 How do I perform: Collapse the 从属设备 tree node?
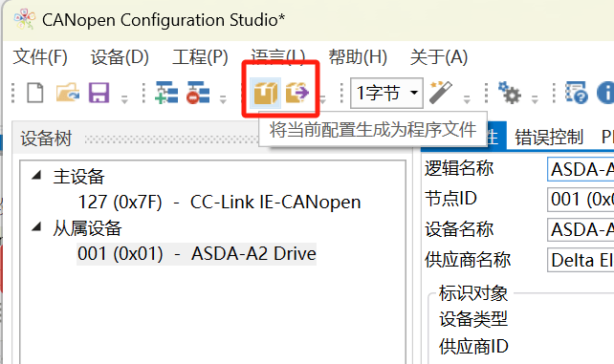click(36, 226)
